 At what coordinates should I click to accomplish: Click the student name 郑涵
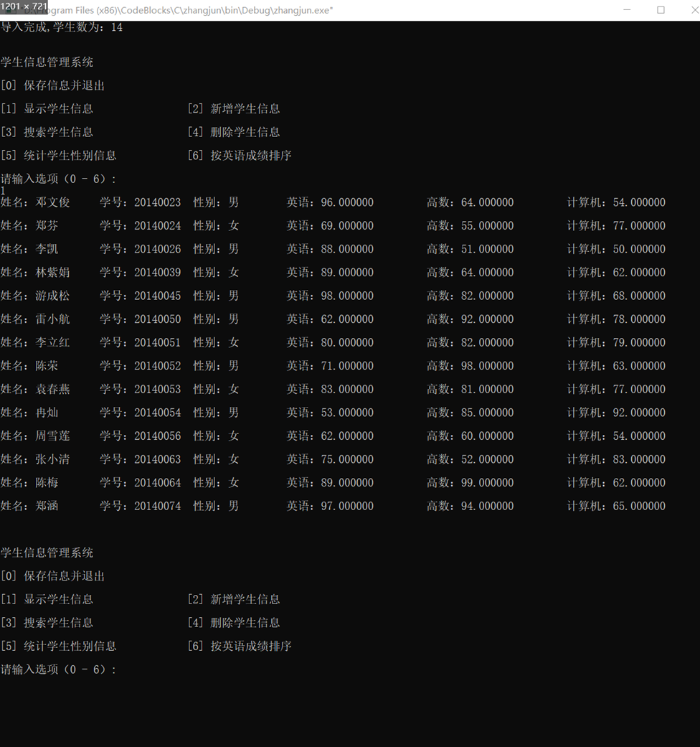(x=47, y=506)
